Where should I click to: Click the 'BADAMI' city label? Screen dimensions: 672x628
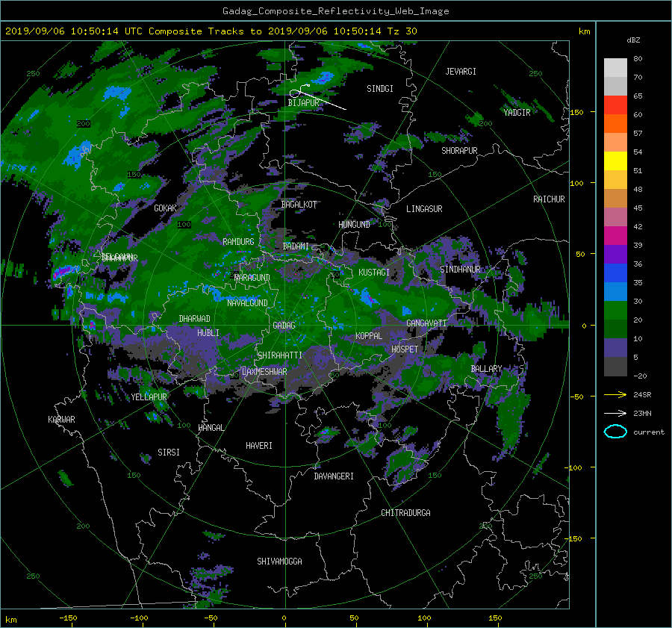coord(296,246)
